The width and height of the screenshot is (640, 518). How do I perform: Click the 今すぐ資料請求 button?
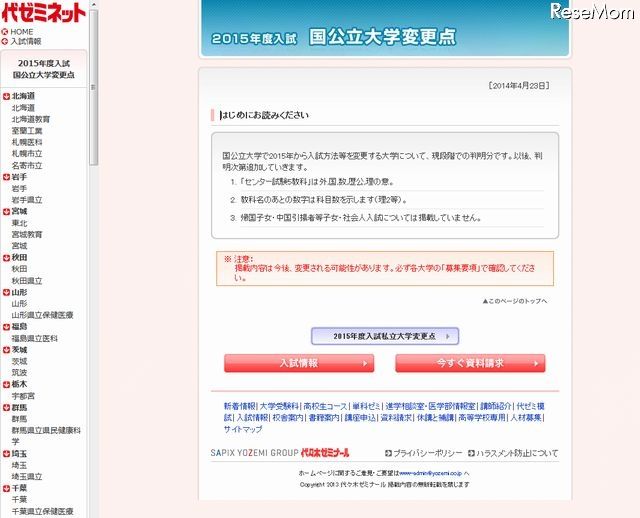point(470,363)
